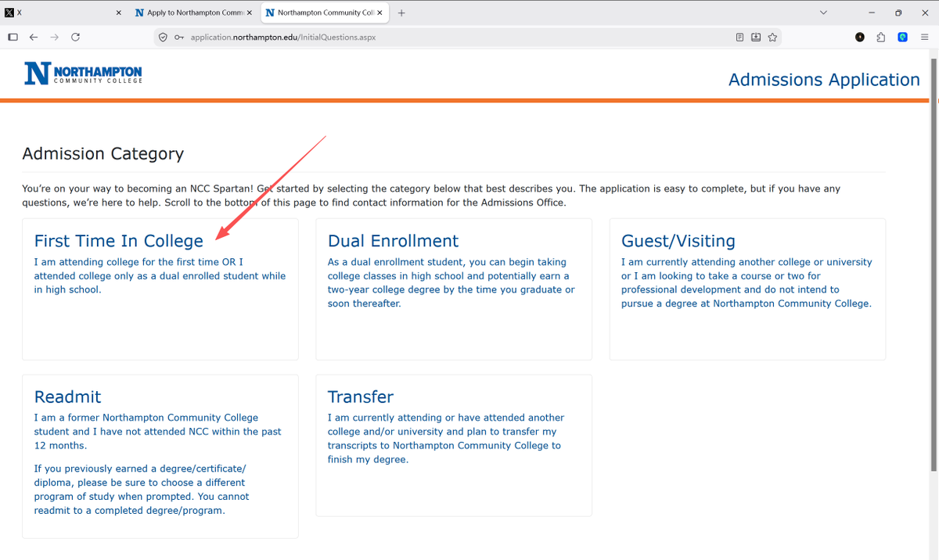Choose Transfer category
939x560 pixels.
pyautogui.click(x=454, y=445)
